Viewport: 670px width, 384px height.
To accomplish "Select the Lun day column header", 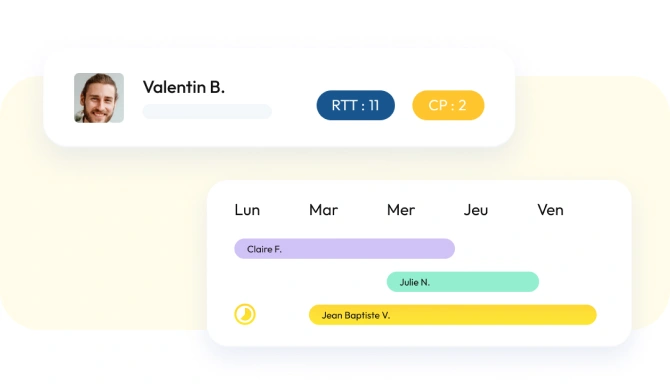I will click(x=247, y=210).
